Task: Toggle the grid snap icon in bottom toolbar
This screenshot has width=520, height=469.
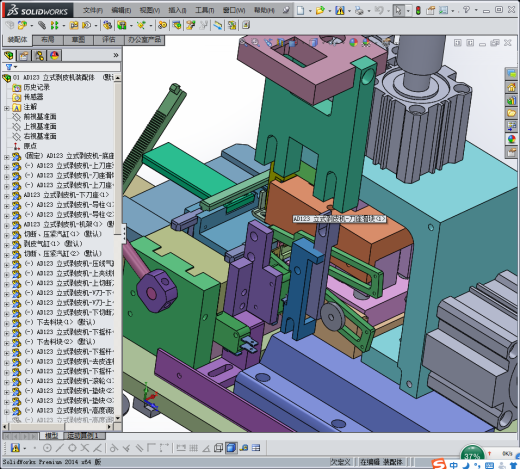Action: click(x=193, y=448)
